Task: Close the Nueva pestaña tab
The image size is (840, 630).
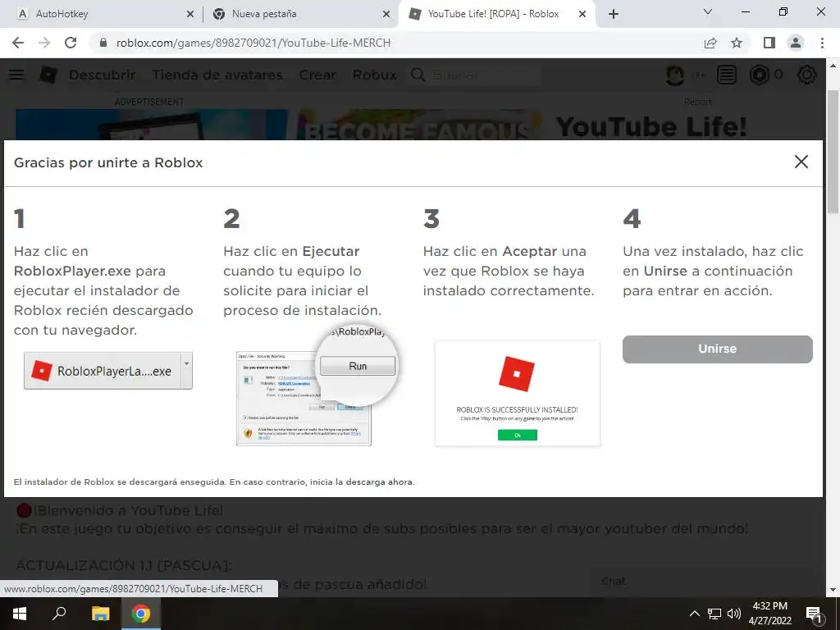Action: [x=386, y=15]
